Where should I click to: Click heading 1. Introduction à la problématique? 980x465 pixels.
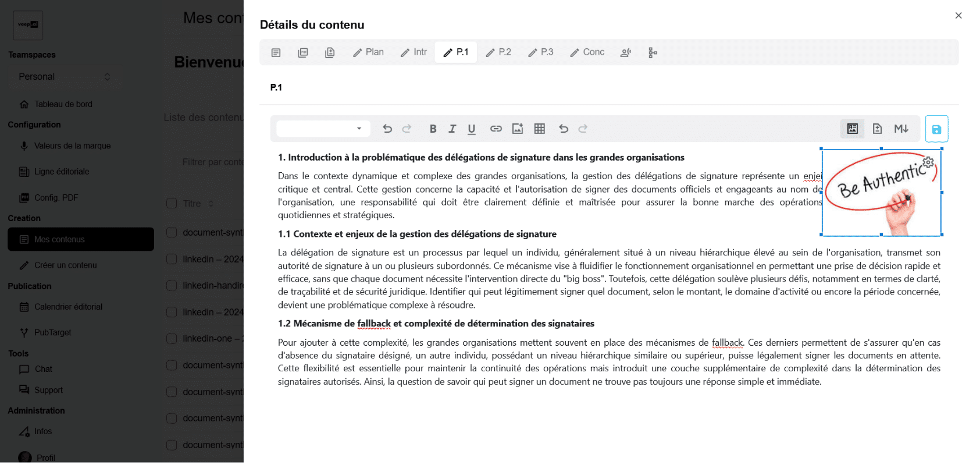(x=481, y=157)
